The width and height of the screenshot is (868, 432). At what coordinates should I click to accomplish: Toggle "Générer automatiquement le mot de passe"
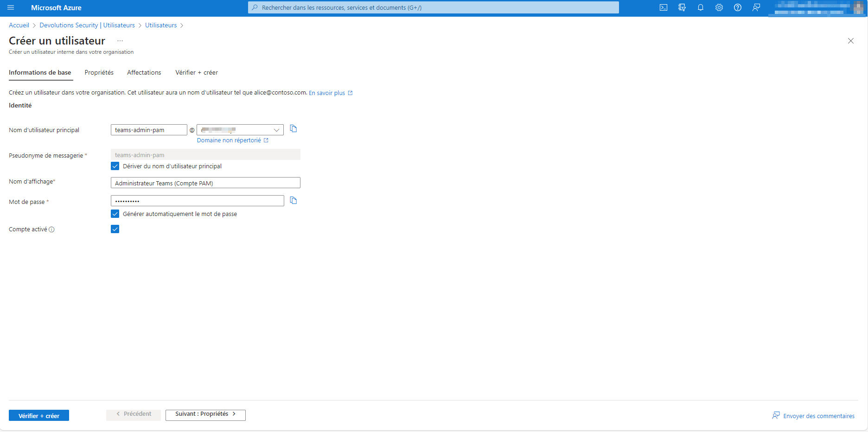click(115, 214)
